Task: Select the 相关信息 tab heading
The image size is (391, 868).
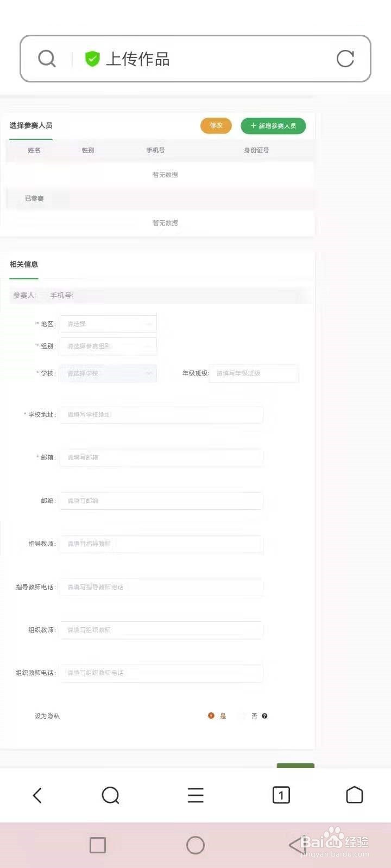Action: click(x=24, y=264)
